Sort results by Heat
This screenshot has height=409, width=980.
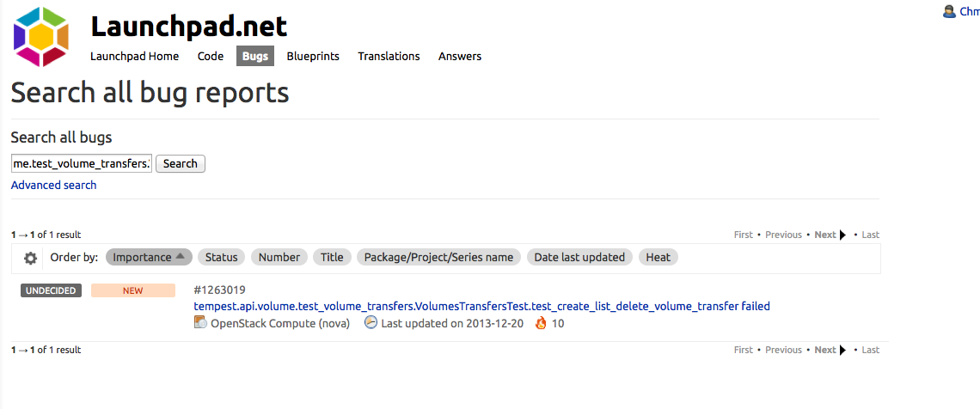[x=658, y=257]
